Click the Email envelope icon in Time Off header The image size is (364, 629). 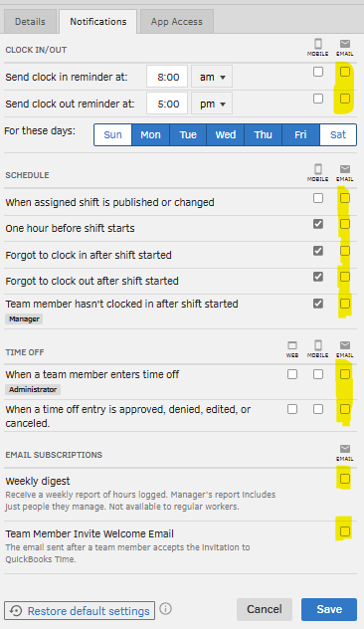[345, 345]
